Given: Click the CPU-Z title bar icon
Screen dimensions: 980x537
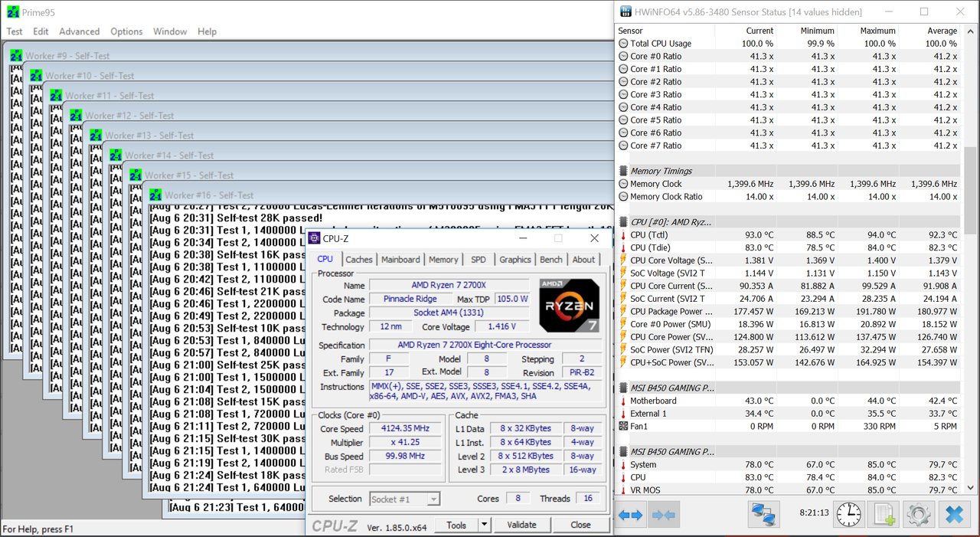Looking at the screenshot, I should point(314,238).
